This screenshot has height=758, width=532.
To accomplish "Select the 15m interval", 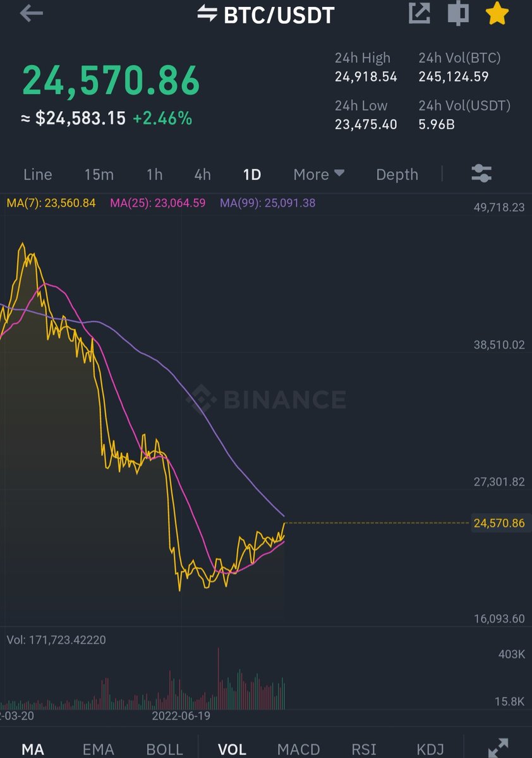I will pyautogui.click(x=99, y=174).
